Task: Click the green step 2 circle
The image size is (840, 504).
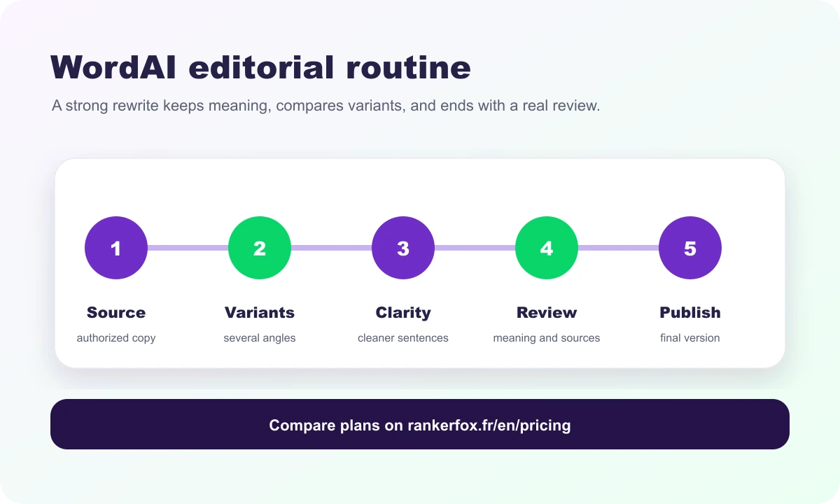Action: [x=260, y=248]
